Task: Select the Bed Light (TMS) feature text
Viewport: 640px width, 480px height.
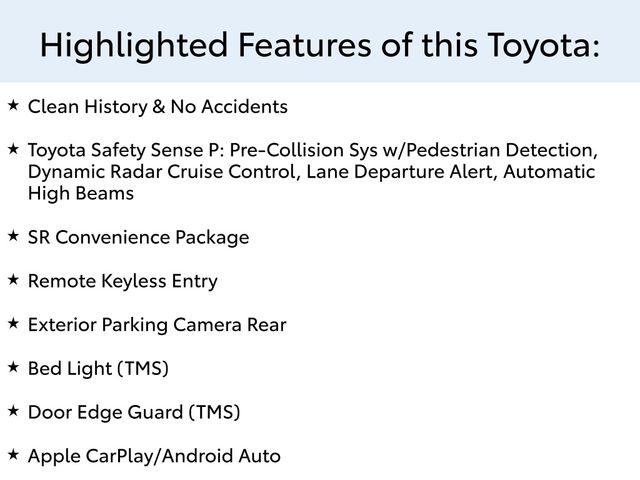Action: (x=98, y=369)
